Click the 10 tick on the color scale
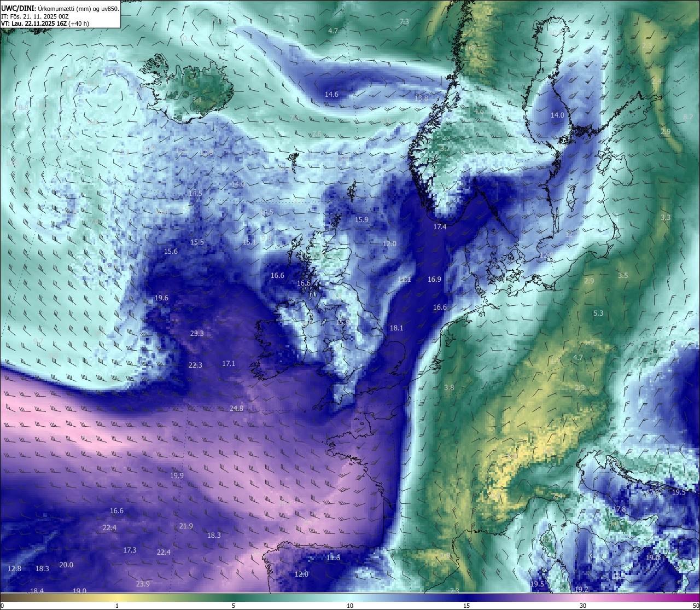 point(350,606)
